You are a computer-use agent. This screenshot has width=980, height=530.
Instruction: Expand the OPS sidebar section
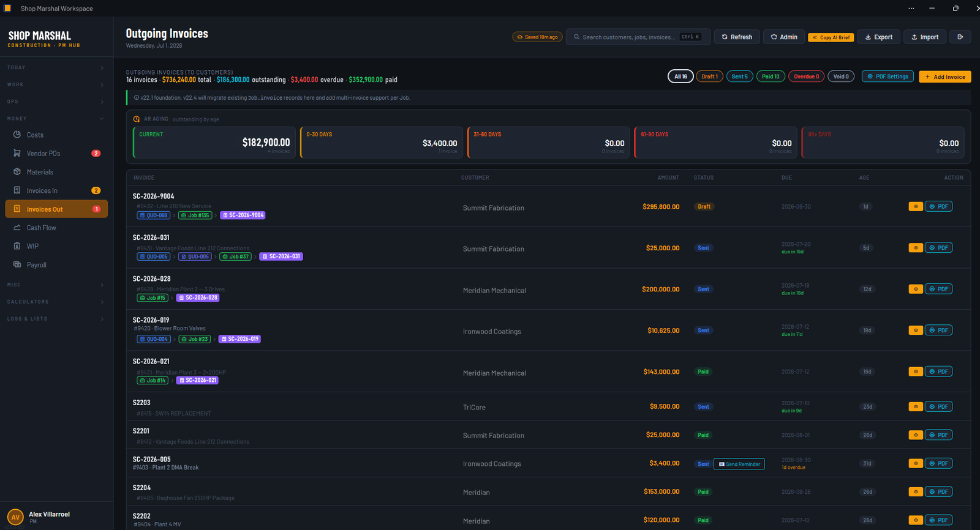point(56,102)
